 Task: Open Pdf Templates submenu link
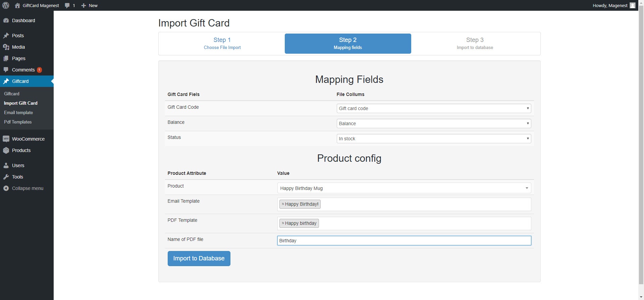(x=18, y=122)
